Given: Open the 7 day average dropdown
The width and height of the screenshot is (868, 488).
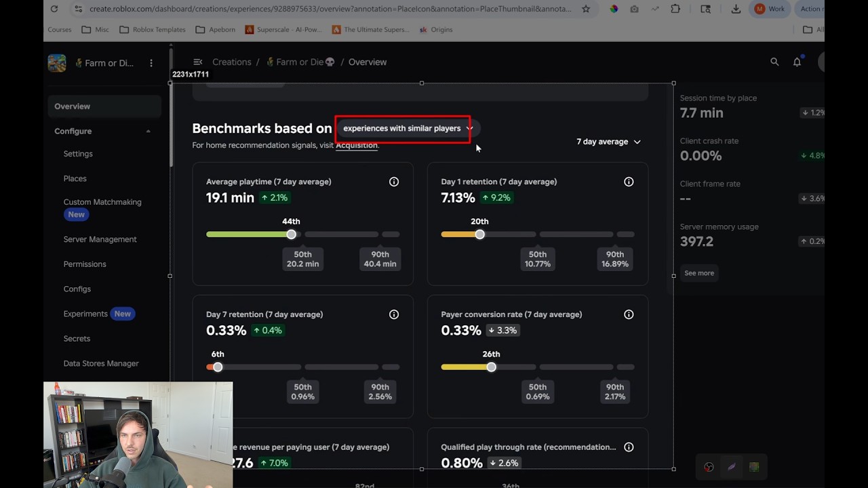Looking at the screenshot, I should point(608,142).
